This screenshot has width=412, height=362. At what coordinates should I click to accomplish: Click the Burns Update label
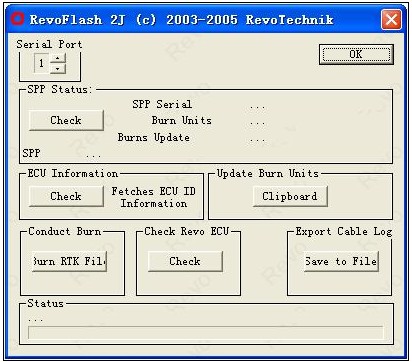(x=154, y=137)
